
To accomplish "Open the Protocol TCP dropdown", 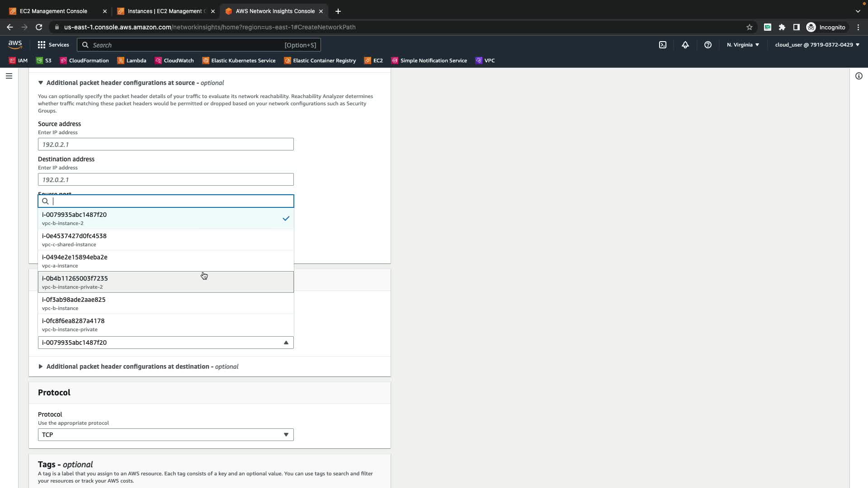I will tap(165, 435).
